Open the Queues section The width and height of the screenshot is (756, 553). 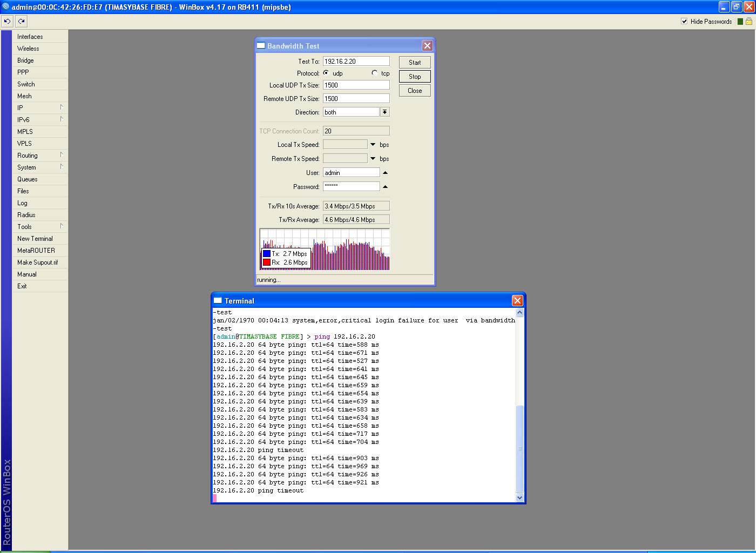[28, 179]
